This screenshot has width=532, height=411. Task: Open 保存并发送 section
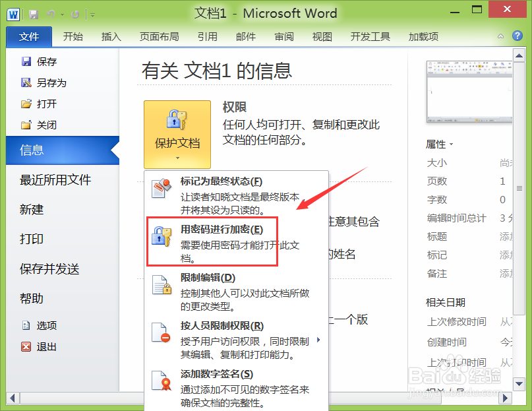pos(49,269)
